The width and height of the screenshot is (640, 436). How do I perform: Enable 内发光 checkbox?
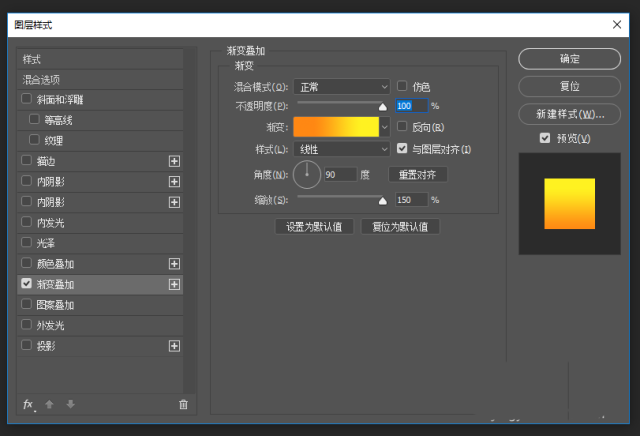(26, 222)
